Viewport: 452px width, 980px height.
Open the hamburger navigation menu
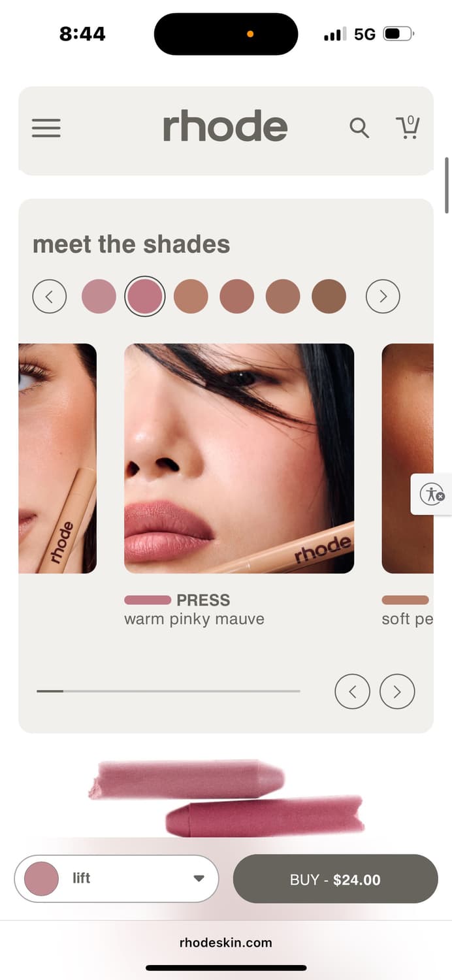pyautogui.click(x=46, y=127)
